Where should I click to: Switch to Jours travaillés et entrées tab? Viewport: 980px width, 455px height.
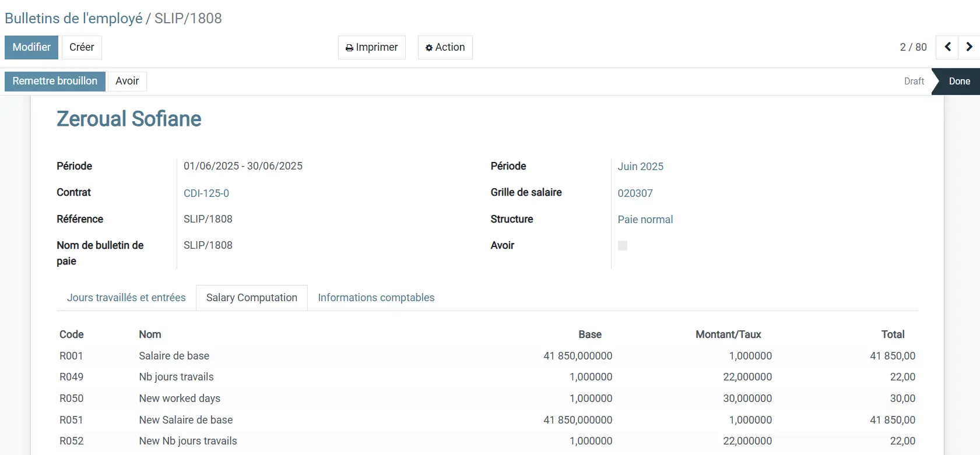[x=126, y=298]
